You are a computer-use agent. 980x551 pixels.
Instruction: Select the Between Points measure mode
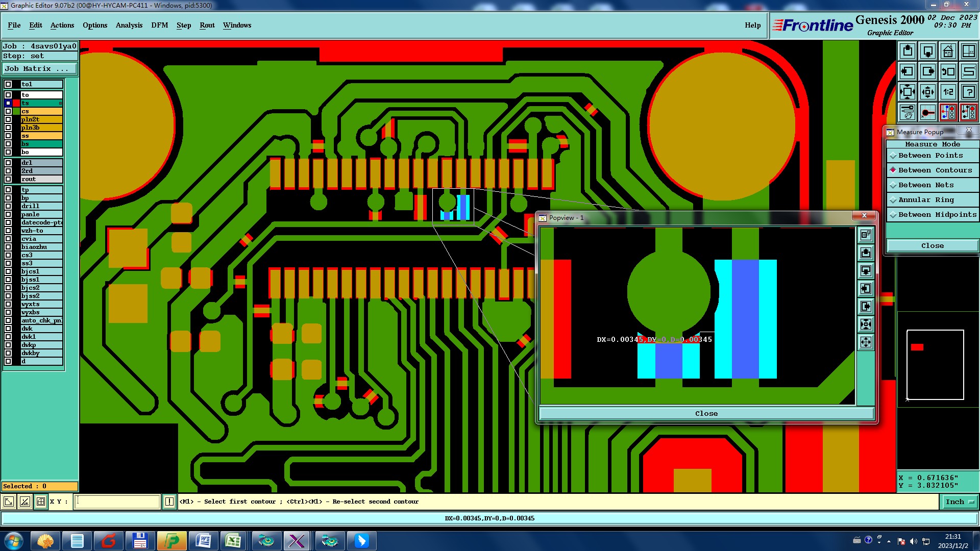click(930, 156)
